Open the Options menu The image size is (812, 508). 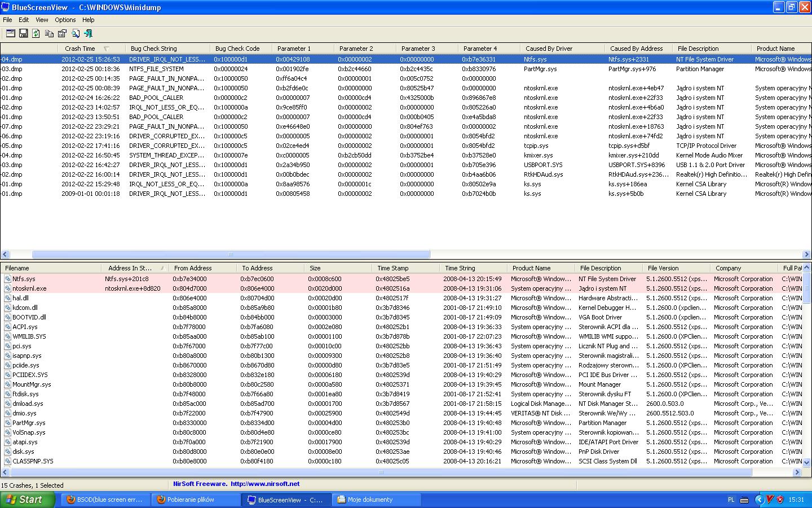coord(65,20)
